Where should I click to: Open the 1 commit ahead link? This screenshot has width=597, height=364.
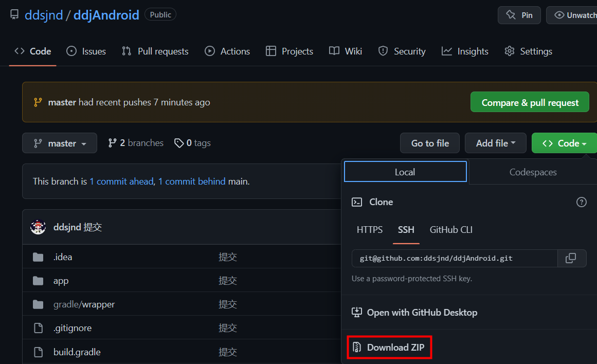click(x=121, y=181)
